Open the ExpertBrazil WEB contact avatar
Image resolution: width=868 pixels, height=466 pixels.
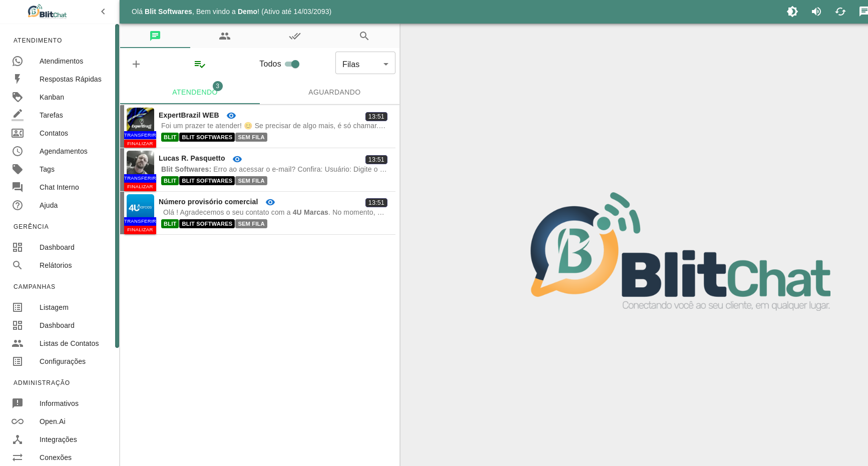[x=140, y=119]
